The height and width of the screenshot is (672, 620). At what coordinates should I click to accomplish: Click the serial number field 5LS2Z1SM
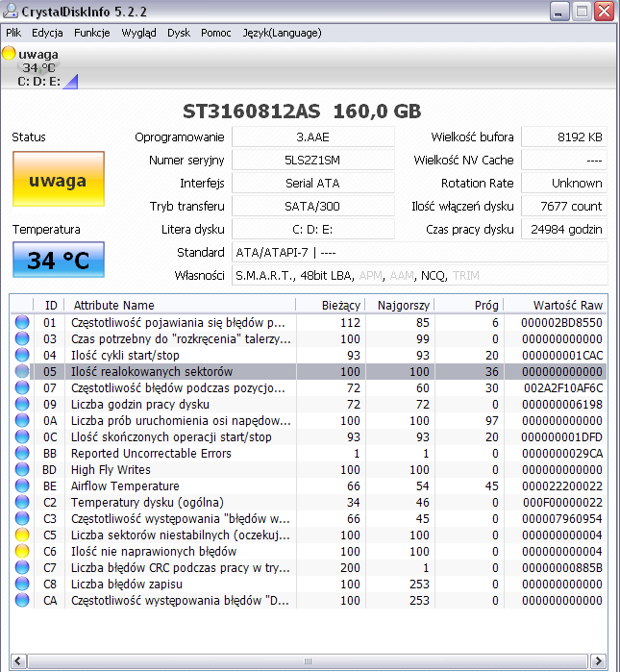(312, 161)
